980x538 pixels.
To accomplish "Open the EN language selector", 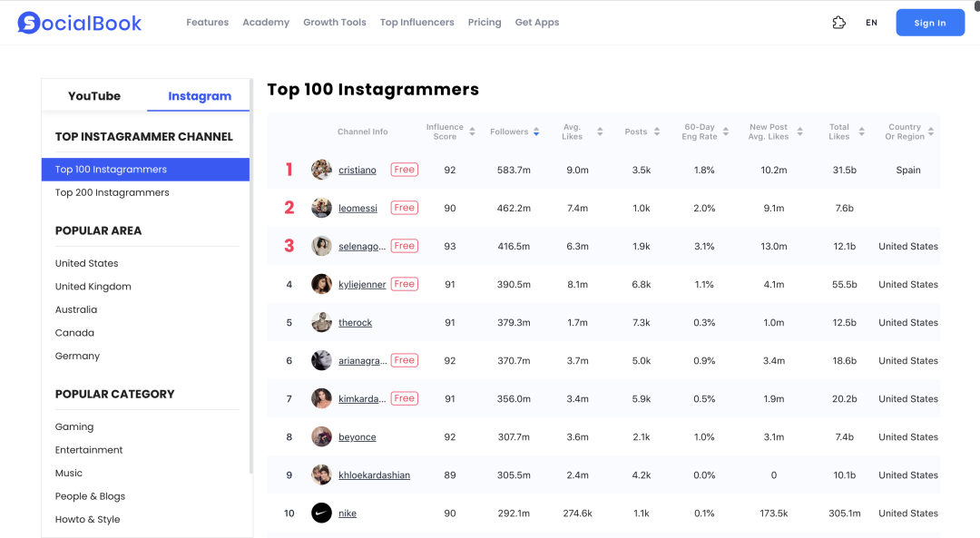I will [871, 23].
